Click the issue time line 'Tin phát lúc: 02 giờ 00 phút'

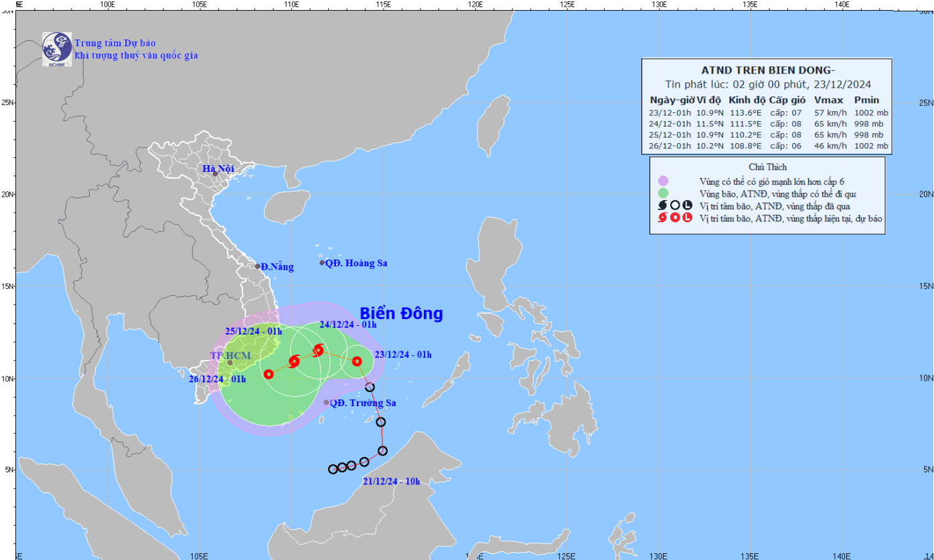(x=767, y=84)
